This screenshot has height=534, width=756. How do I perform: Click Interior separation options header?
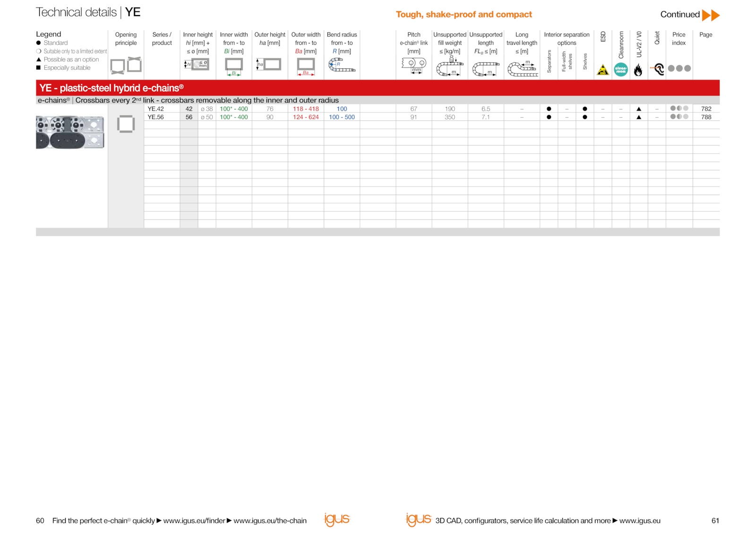pos(567,39)
